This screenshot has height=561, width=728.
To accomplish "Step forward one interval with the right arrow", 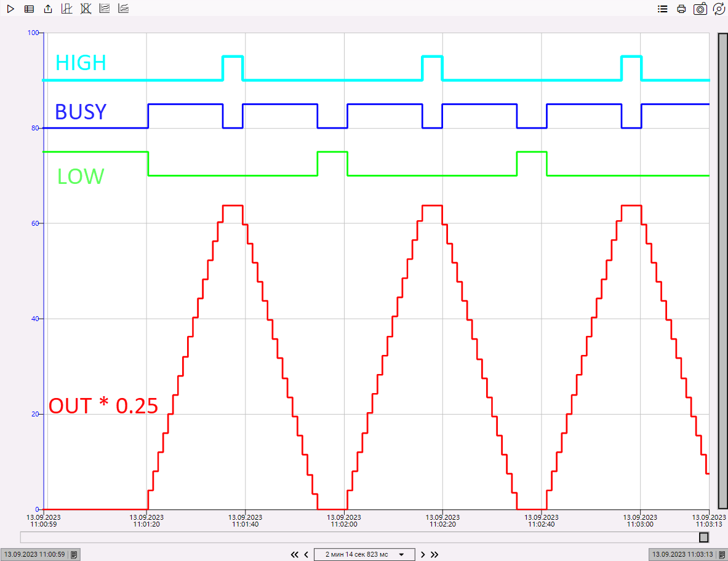I will click(423, 554).
